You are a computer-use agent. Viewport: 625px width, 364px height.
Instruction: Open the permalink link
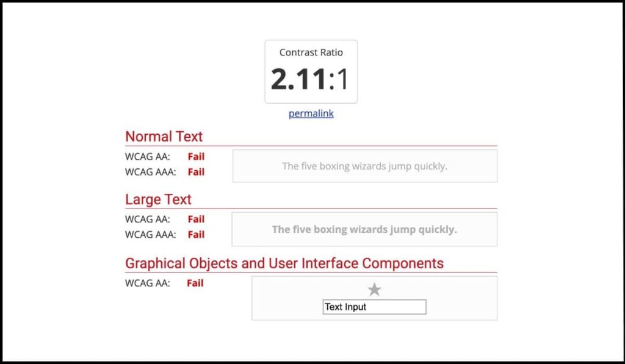point(311,113)
